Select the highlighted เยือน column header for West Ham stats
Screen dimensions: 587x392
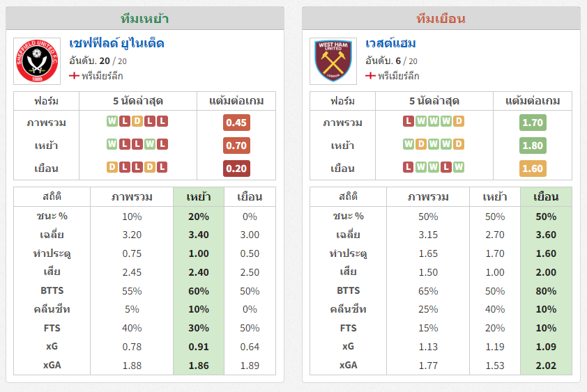[546, 197]
